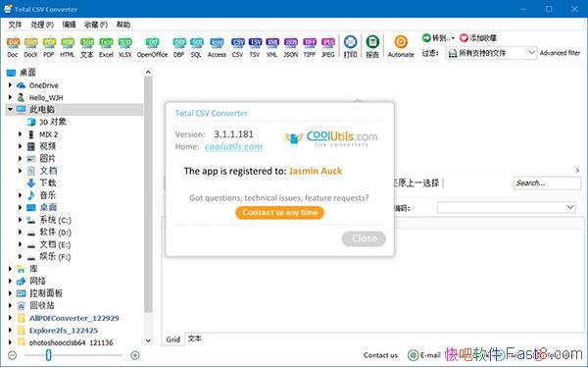Select Hello_WJH user folder
Screen dimensions: 588x368
click(x=40, y=97)
